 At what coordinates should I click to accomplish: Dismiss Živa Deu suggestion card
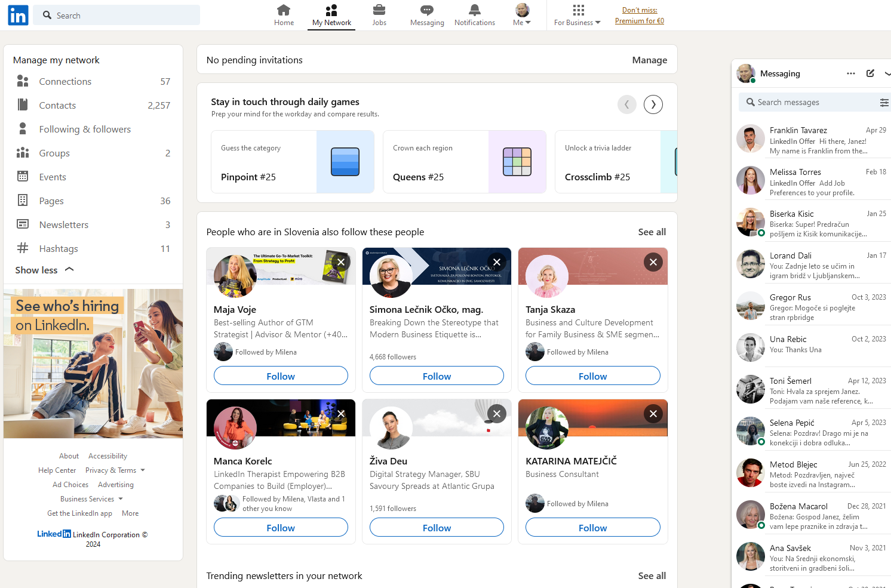496,414
